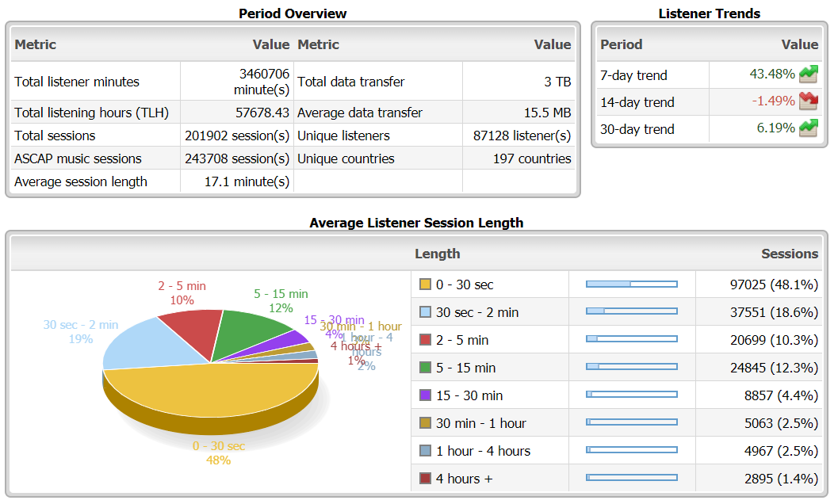
Task: Click the 0 - 30 sec progress bar
Action: 632,284
